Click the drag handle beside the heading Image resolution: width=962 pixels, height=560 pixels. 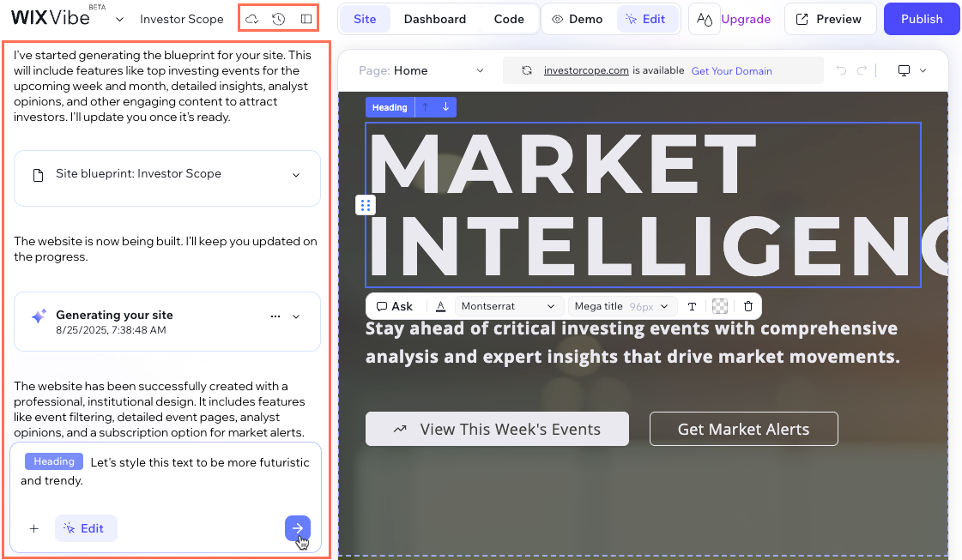point(365,205)
